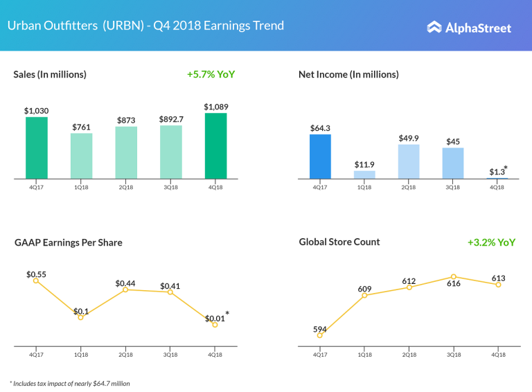Click the 3Q18 sales bar showing $892.7
The image size is (532, 392).
(170, 152)
